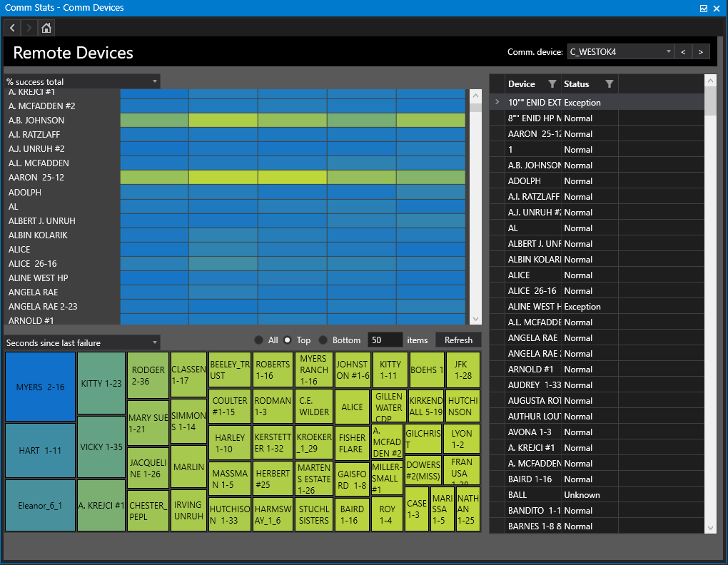Open the Seconds since last failure dropdown
The width and height of the screenshot is (728, 565).
[155, 342]
